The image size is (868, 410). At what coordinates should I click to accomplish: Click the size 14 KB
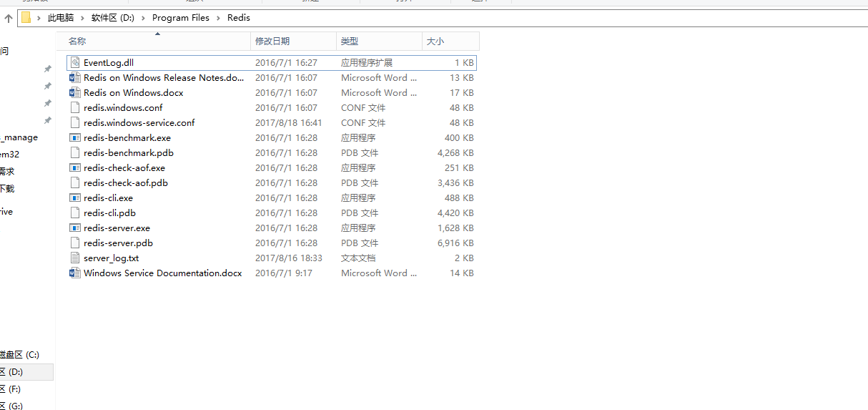461,273
